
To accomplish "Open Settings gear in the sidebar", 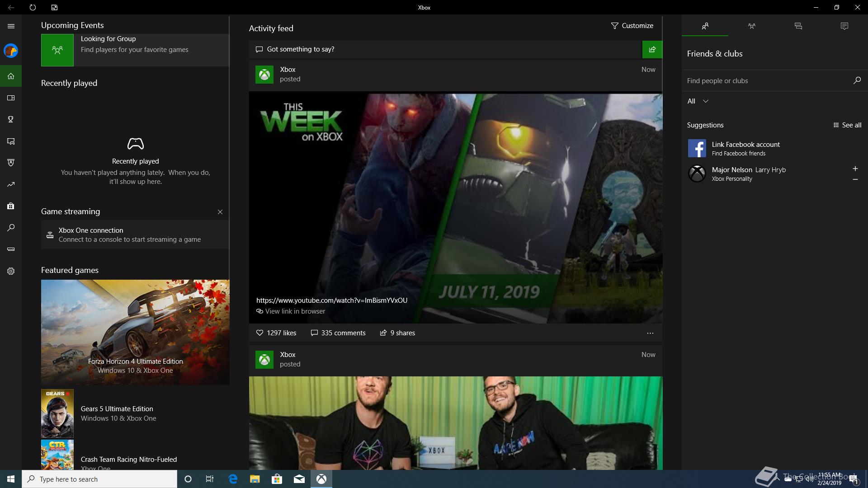I will coord(11,271).
